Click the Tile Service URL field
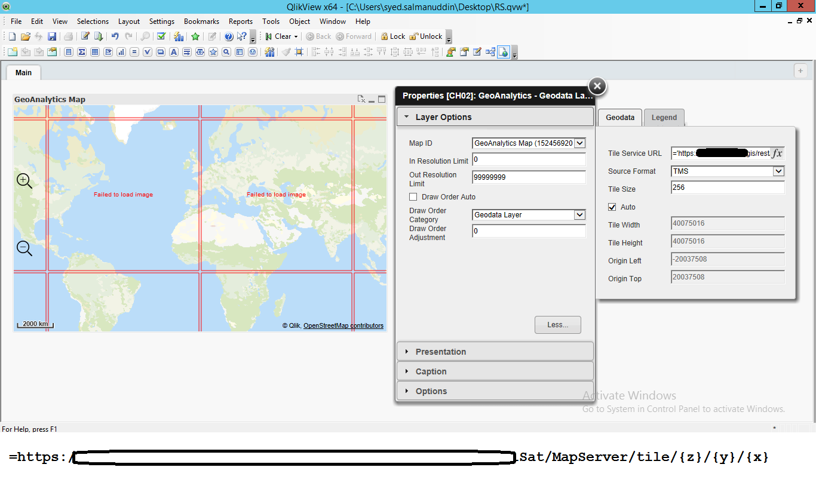The image size is (816, 504). [x=721, y=153]
